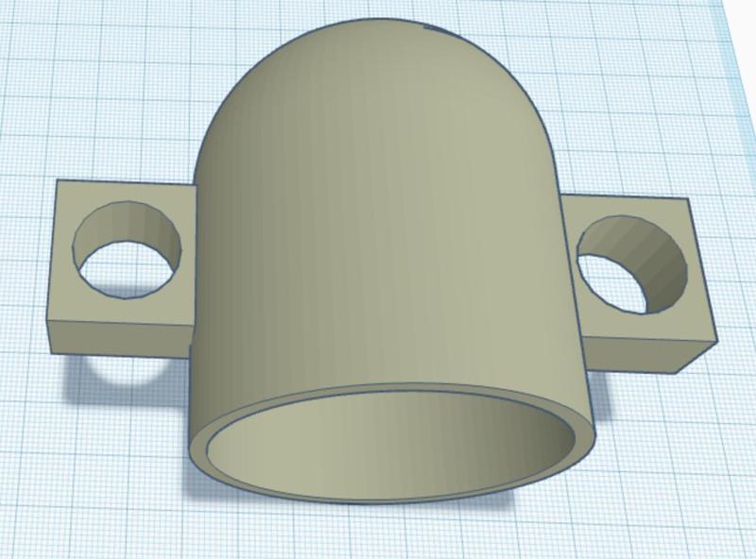Click inside the hollow cavity opening
756x559 pixels.
(x=378, y=449)
